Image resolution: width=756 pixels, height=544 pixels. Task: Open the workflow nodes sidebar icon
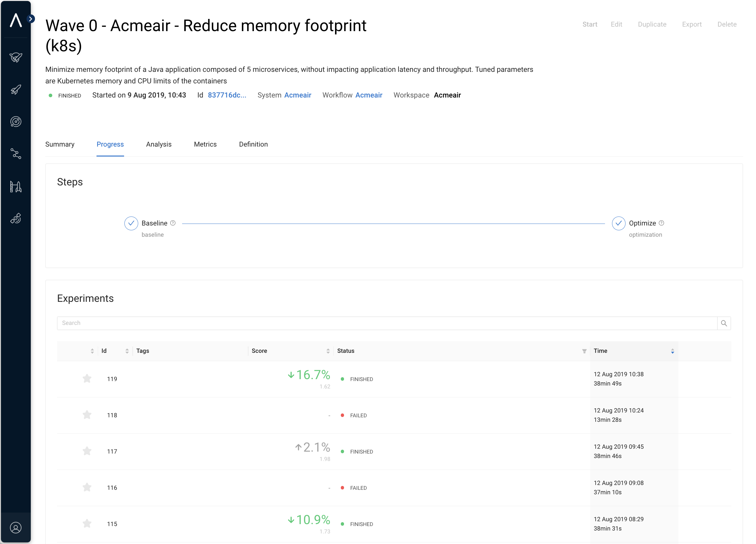click(x=16, y=154)
